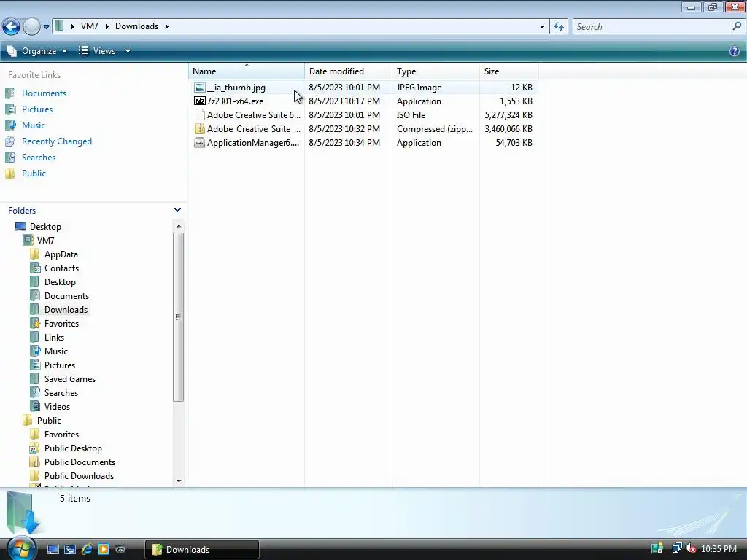This screenshot has width=747, height=560.
Task: Select the ApplicationManager6 application icon
Action: 200,143
